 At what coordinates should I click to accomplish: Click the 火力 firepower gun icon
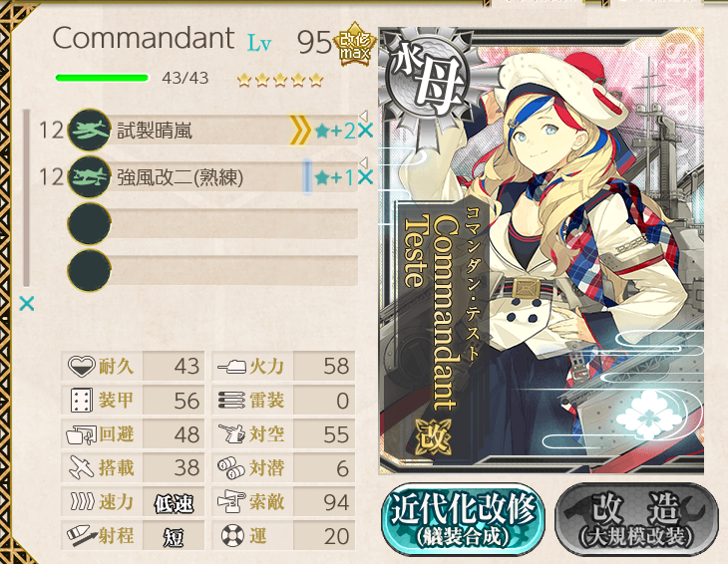(x=232, y=367)
